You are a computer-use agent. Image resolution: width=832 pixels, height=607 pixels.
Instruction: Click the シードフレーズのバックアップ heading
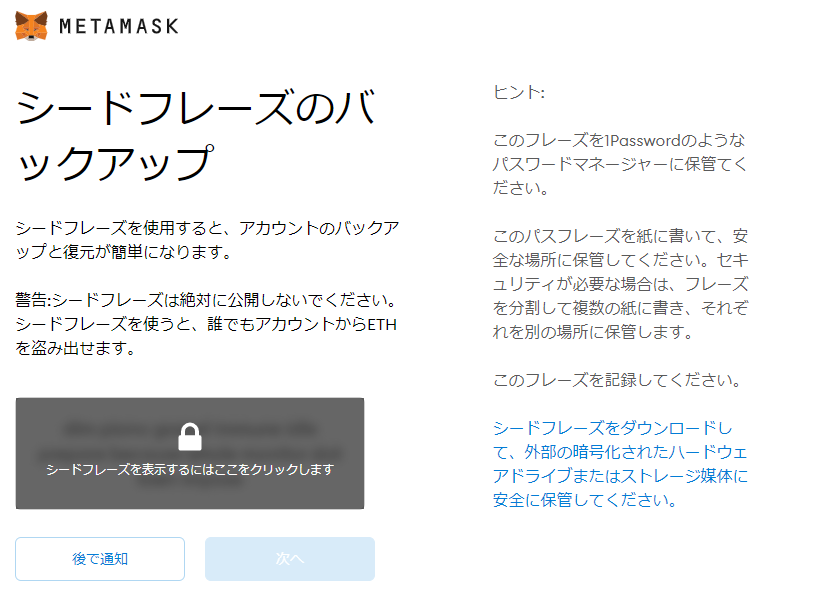(x=195, y=135)
